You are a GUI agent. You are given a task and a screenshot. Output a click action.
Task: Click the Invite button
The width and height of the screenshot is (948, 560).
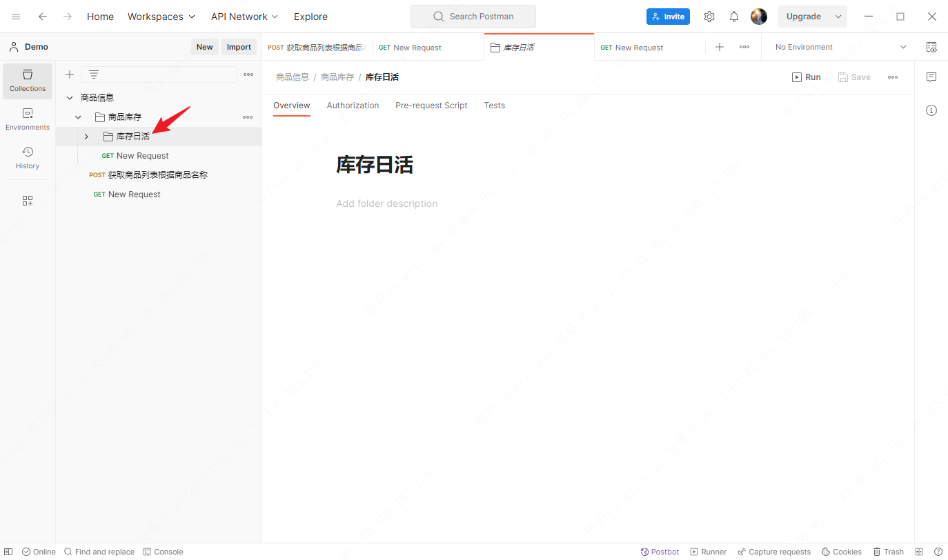click(x=668, y=17)
